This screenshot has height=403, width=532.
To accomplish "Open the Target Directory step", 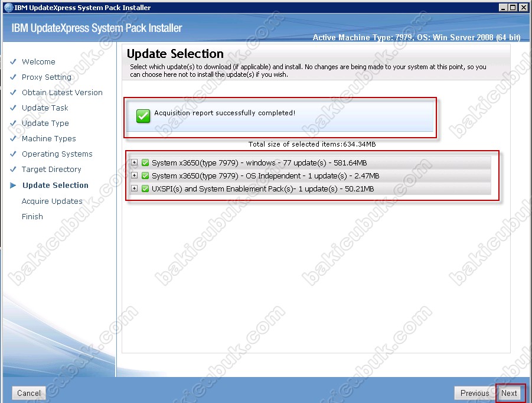I will [51, 169].
